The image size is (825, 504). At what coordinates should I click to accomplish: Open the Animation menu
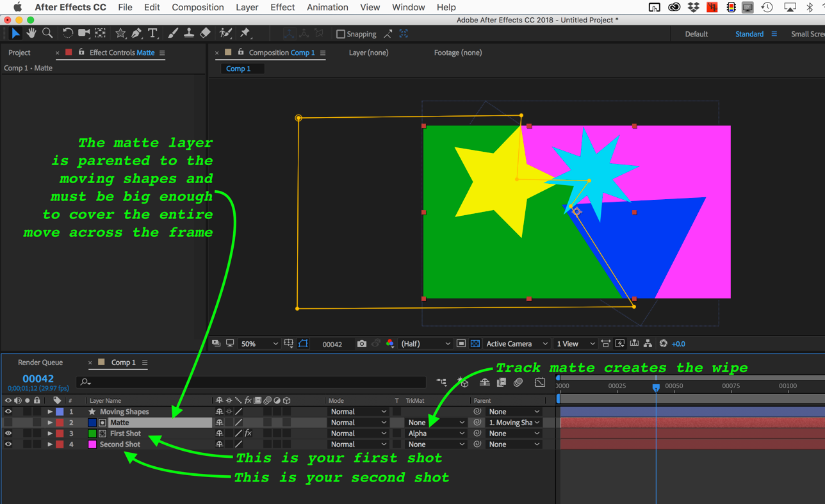point(327,7)
